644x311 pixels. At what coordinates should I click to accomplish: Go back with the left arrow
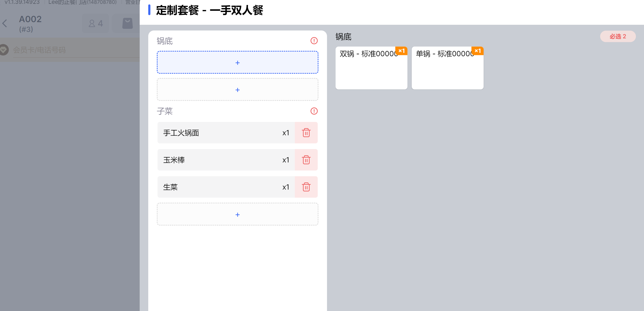click(x=5, y=24)
